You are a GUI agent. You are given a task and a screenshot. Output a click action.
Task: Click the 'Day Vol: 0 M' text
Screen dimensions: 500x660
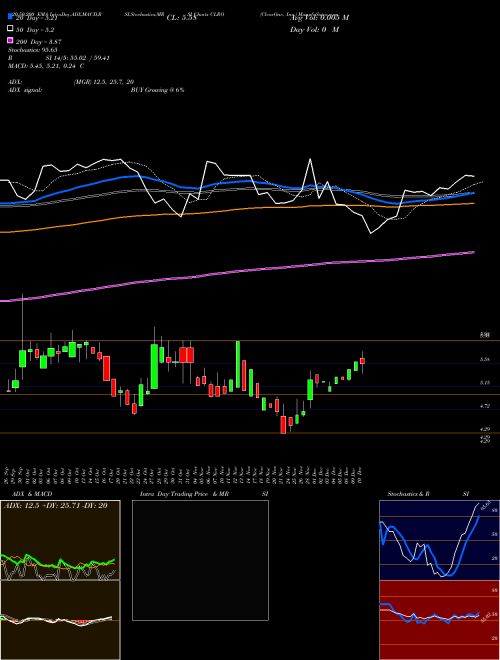[314, 29]
